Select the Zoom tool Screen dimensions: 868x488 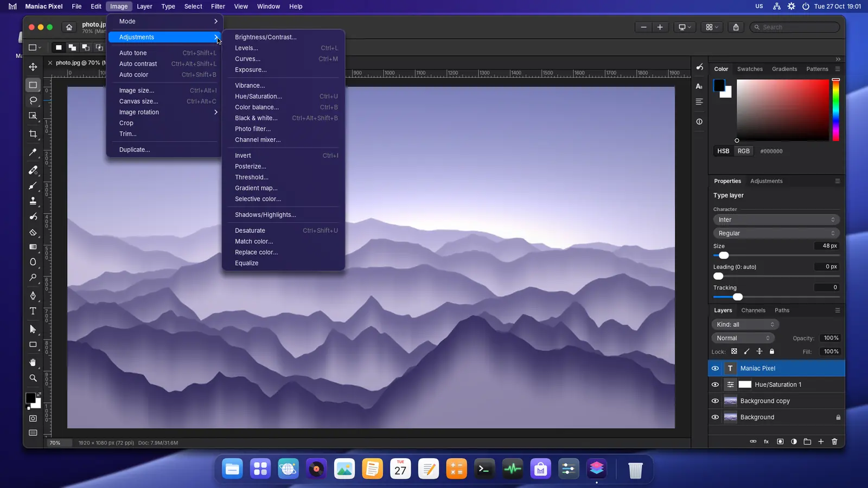33,378
